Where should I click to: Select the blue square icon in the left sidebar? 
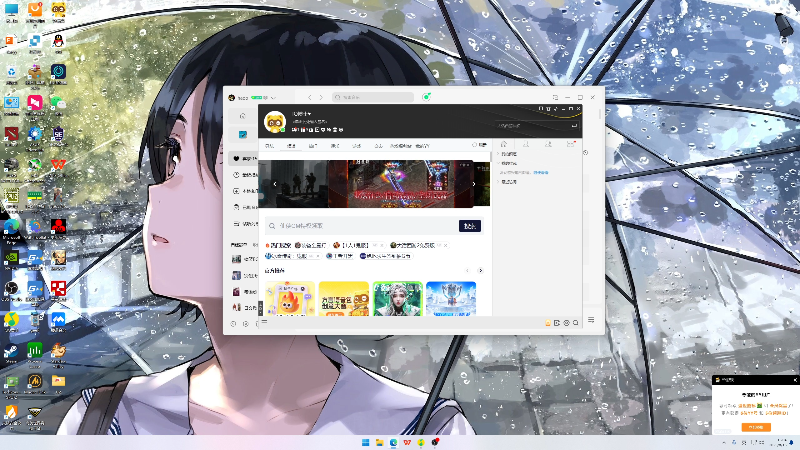[x=243, y=135]
